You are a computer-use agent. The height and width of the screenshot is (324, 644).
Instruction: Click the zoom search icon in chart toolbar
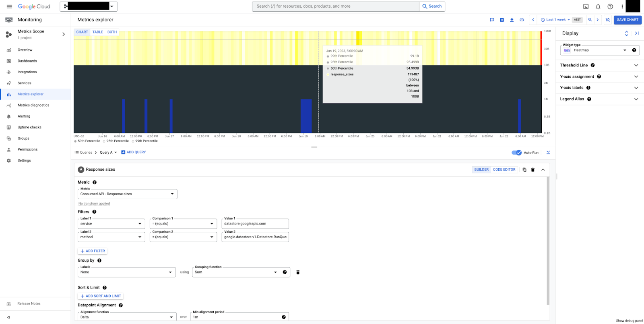pos(590,20)
